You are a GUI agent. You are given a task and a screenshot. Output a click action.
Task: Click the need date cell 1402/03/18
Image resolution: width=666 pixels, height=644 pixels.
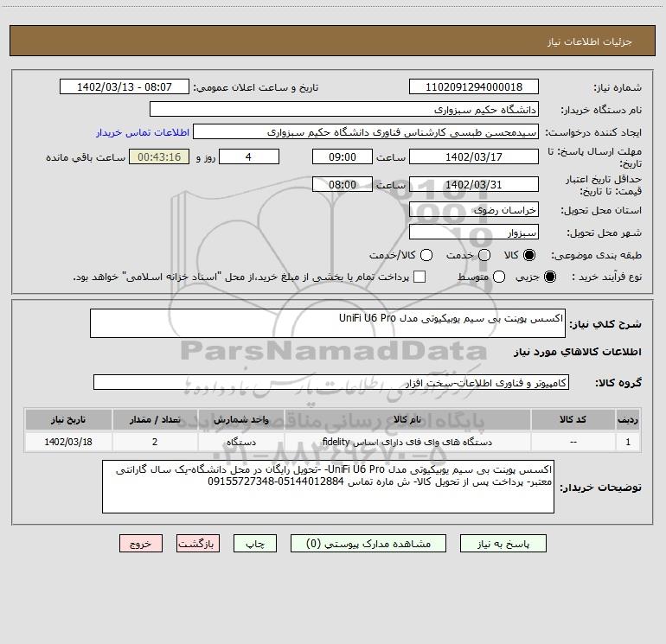pos(68,442)
